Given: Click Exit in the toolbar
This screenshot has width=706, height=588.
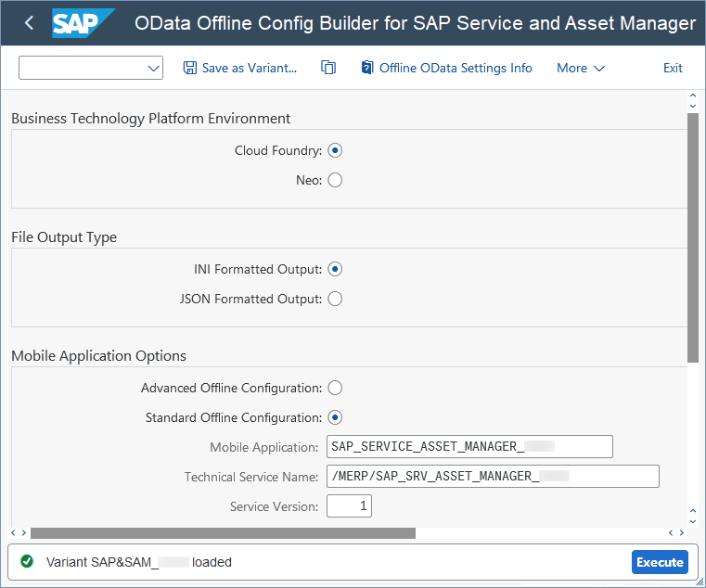Looking at the screenshot, I should [x=673, y=68].
